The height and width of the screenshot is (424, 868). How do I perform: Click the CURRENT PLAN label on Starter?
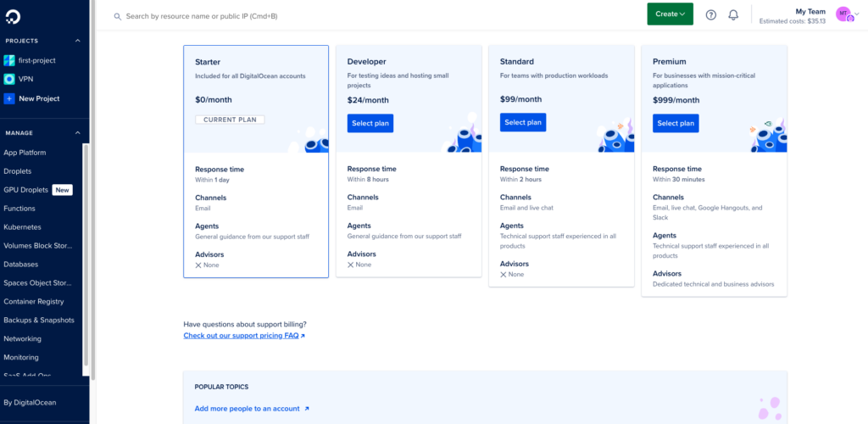(x=230, y=120)
